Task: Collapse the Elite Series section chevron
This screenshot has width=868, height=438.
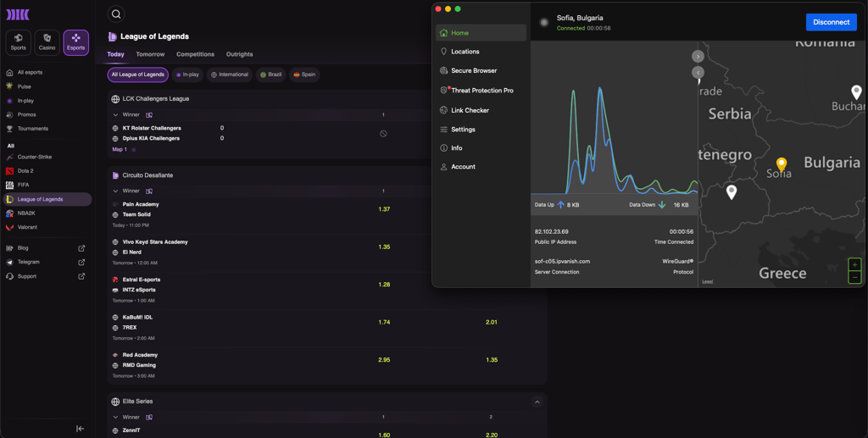Action: (537, 402)
